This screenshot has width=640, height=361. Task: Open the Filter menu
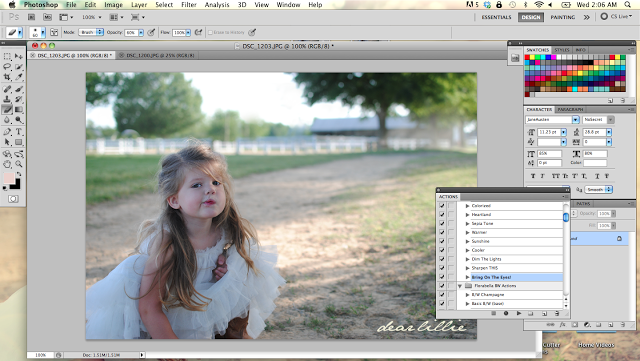(189, 4)
